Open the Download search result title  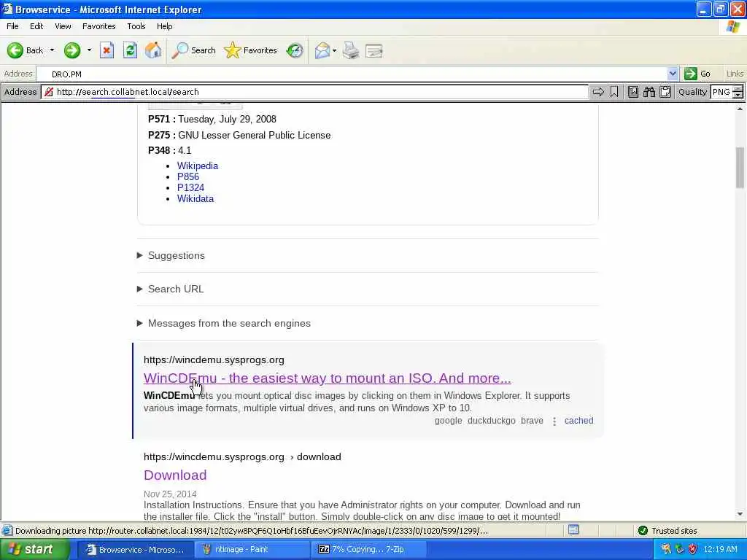(x=175, y=475)
